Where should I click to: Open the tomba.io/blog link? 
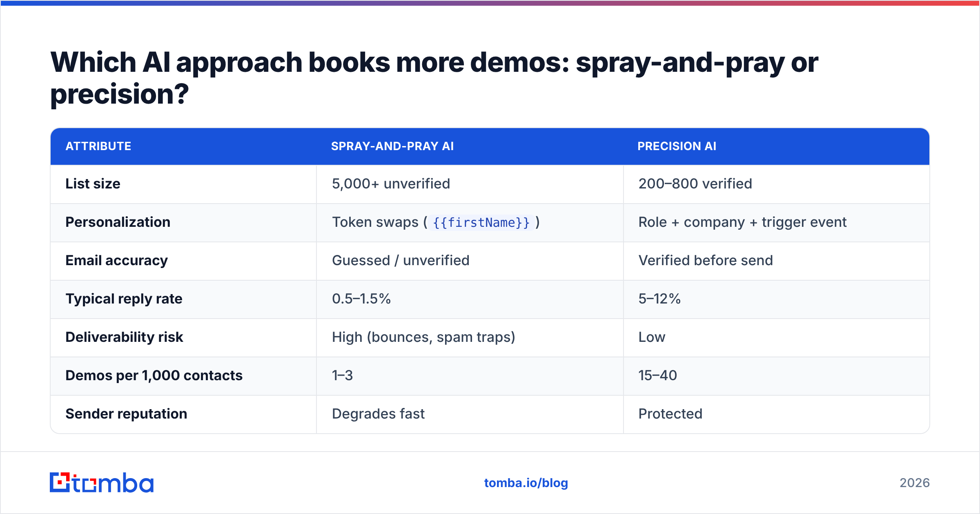[526, 483]
